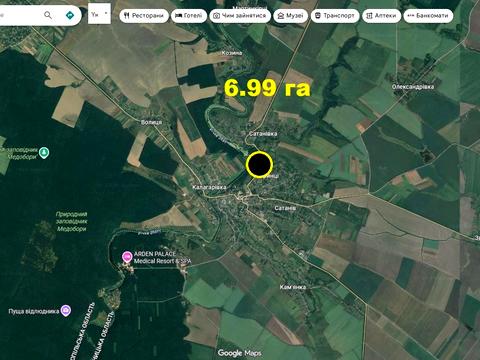Click the Волиця village label
This screenshot has height=360, width=480.
(151, 122)
